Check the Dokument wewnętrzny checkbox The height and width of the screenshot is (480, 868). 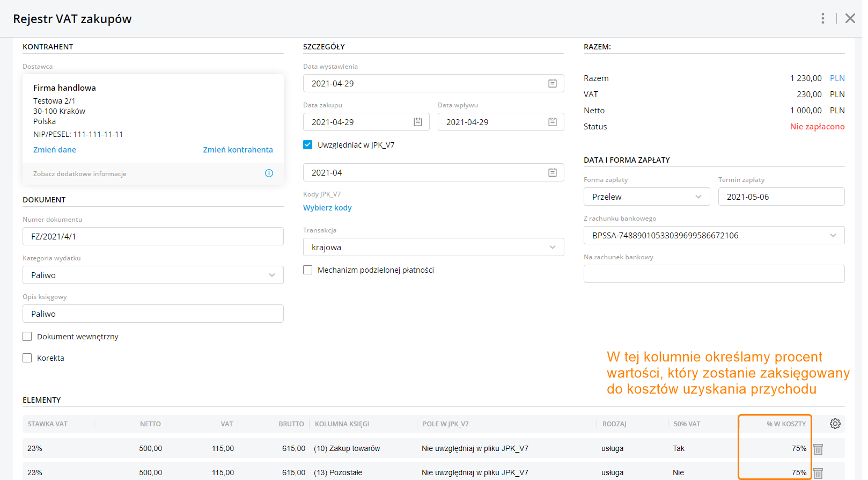pos(27,337)
